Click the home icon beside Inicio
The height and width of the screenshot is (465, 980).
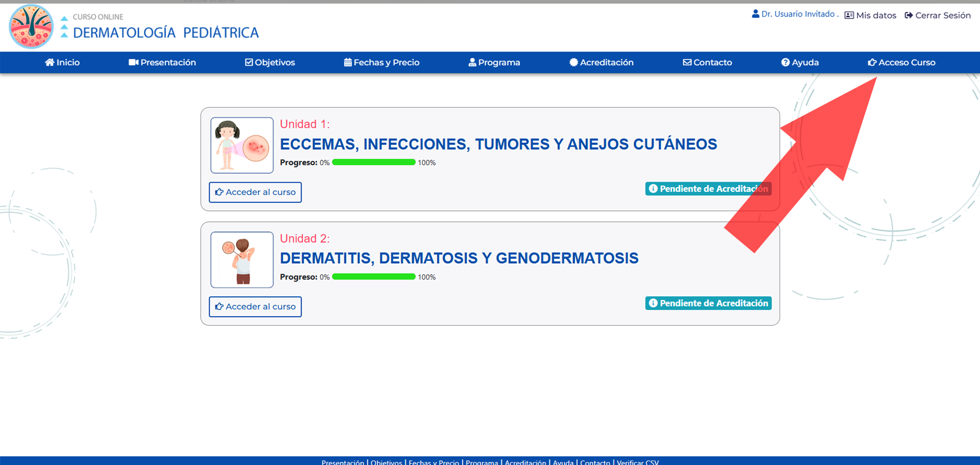pyautogui.click(x=50, y=63)
